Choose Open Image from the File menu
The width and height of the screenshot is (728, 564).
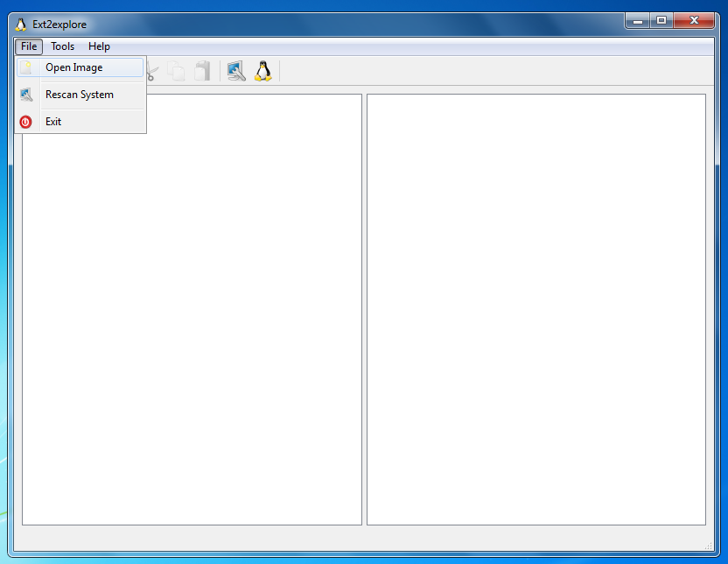click(x=80, y=67)
